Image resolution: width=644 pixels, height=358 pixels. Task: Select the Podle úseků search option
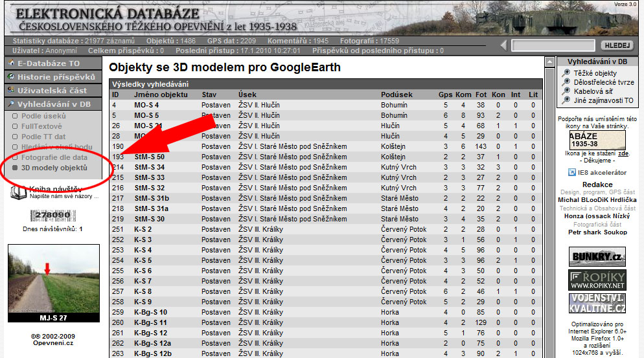[x=43, y=116]
